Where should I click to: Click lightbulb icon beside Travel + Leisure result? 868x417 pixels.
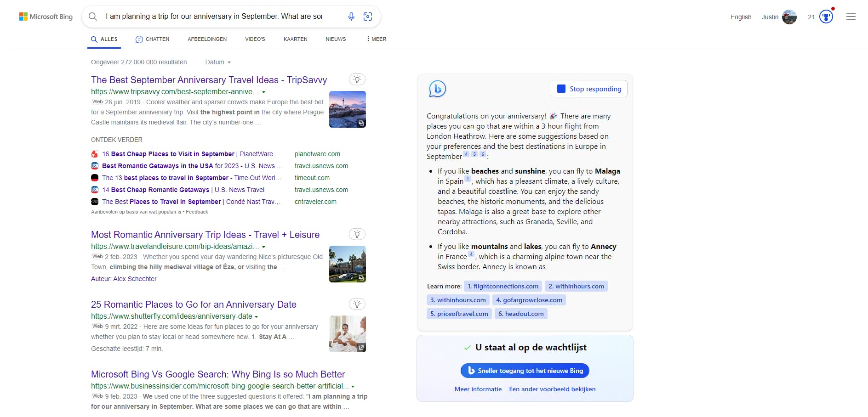click(x=357, y=234)
